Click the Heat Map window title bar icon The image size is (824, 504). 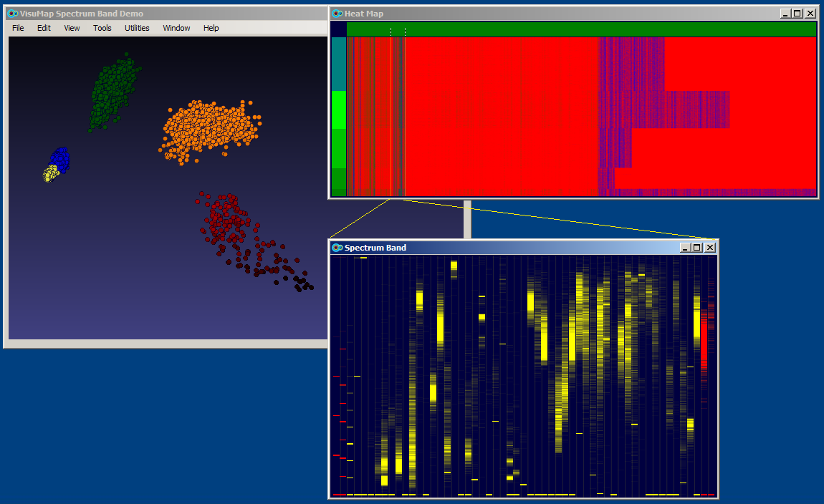[336, 13]
